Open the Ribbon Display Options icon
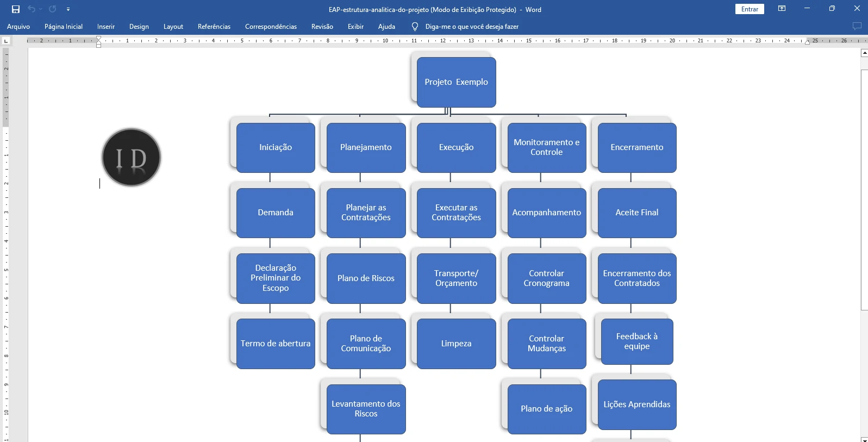The width and height of the screenshot is (868, 442). tap(782, 9)
